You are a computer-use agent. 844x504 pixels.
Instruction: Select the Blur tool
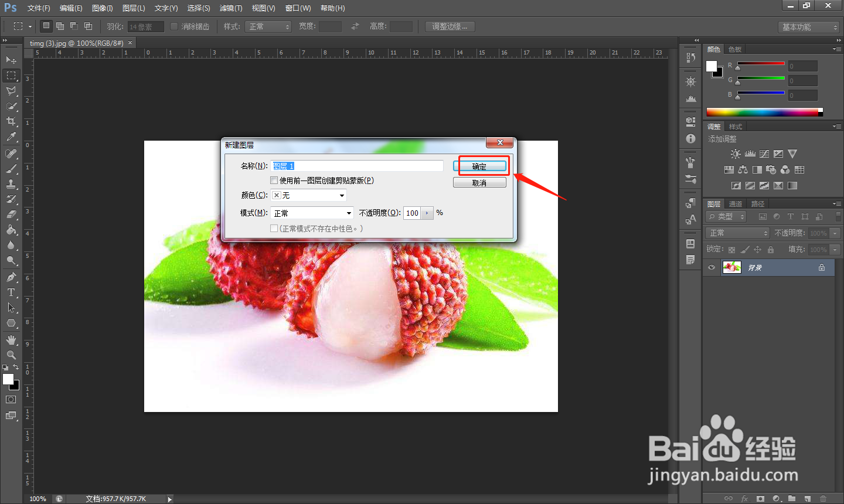[11, 245]
